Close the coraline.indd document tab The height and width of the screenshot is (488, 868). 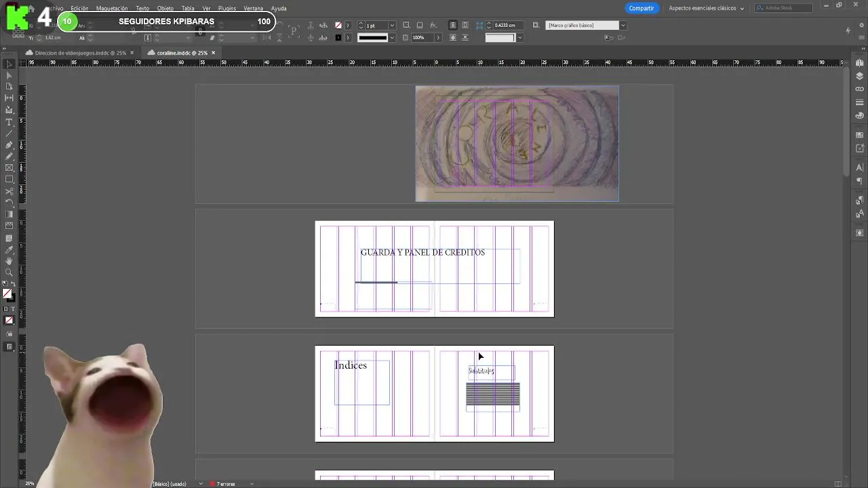(213, 53)
